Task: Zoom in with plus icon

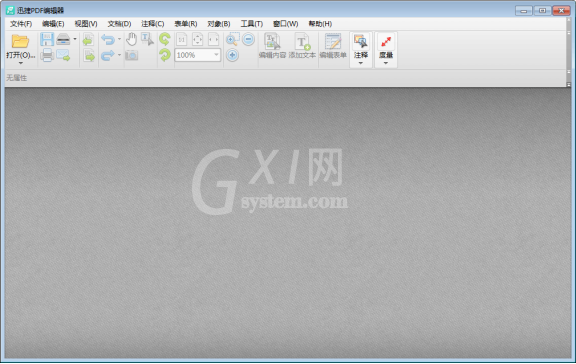Action: tap(232, 55)
